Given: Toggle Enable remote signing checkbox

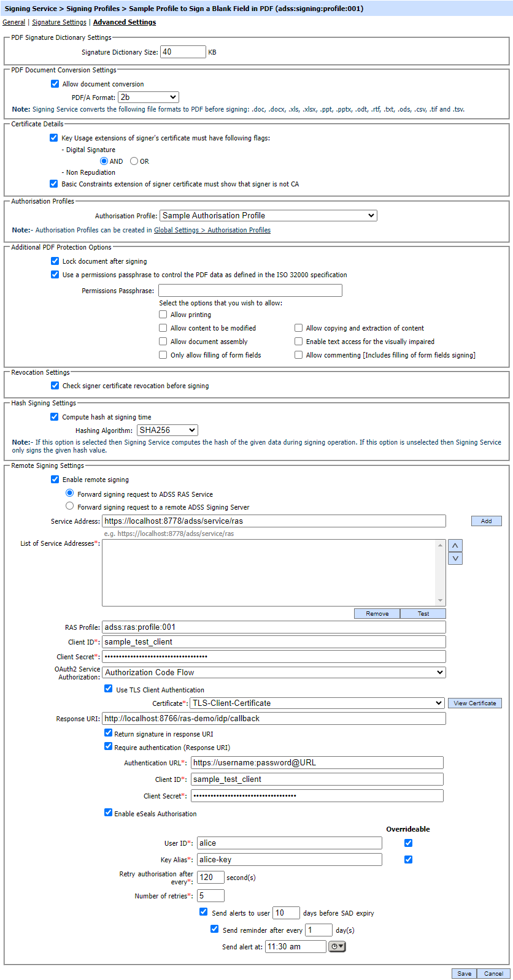Looking at the screenshot, I should click(x=55, y=479).
